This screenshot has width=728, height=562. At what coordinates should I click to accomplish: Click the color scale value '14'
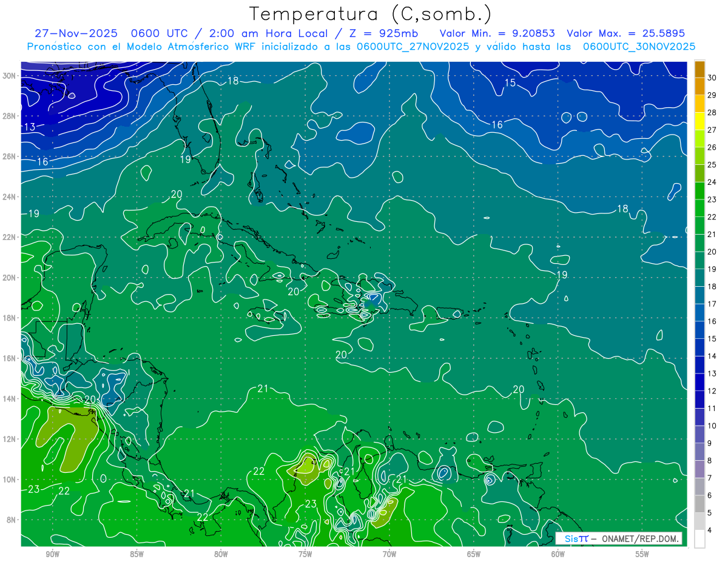[712, 356]
